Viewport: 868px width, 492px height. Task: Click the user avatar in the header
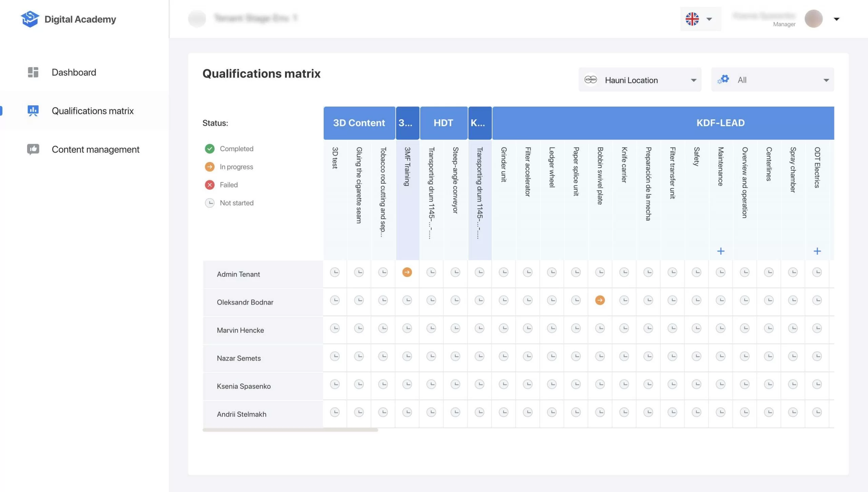click(x=813, y=19)
